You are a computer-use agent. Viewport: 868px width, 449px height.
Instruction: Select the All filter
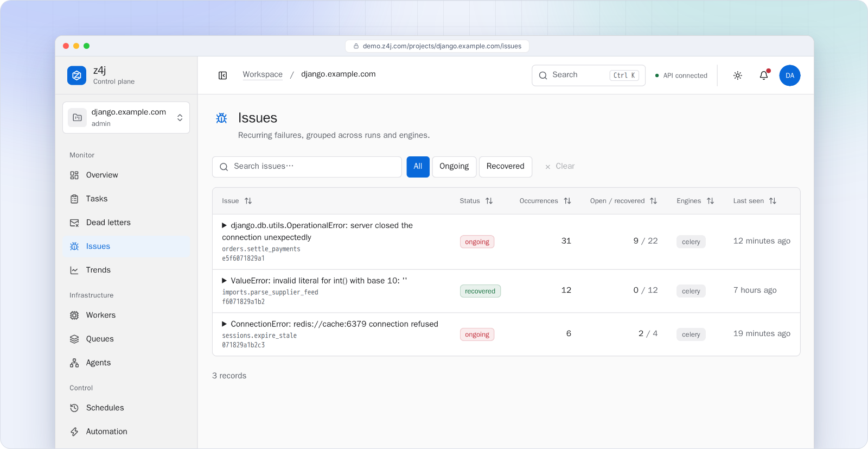click(418, 167)
